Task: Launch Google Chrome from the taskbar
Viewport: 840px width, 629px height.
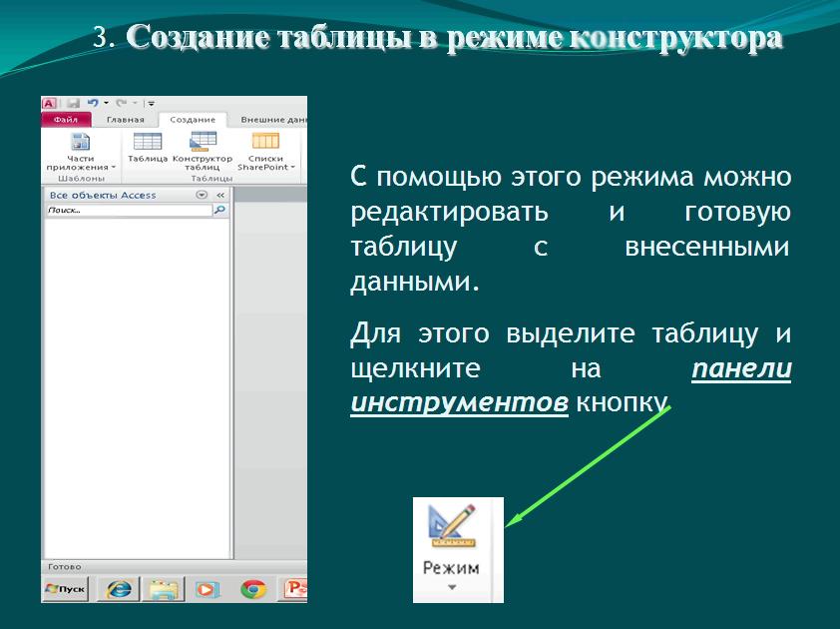Action: coord(252,589)
